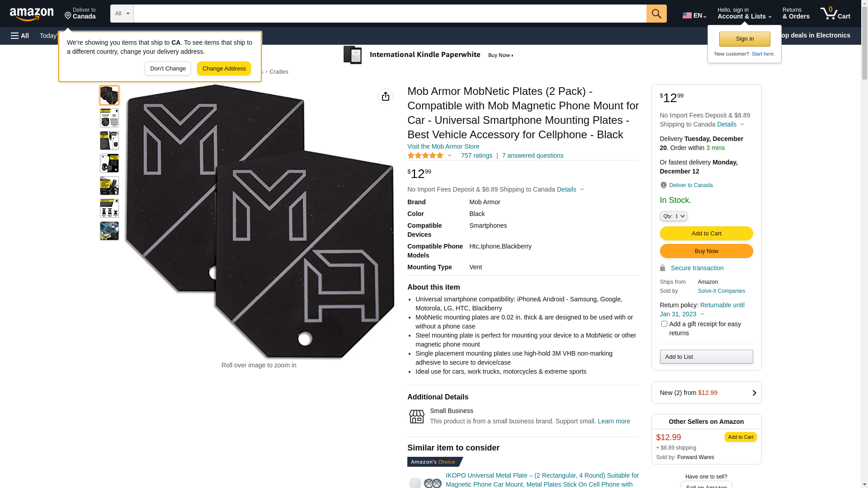The height and width of the screenshot is (488, 868).
Task: Visit the Mob Armor Store link
Action: tap(443, 146)
